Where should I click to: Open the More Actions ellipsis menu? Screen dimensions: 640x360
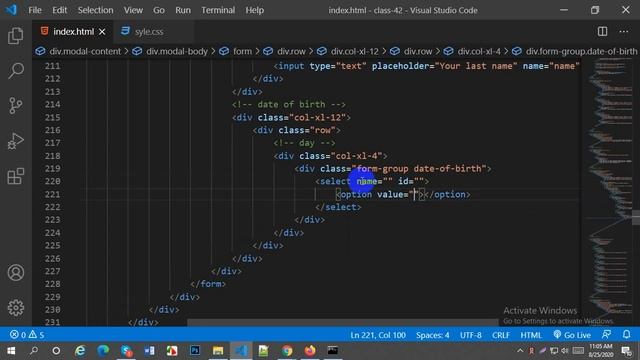[x=624, y=31]
